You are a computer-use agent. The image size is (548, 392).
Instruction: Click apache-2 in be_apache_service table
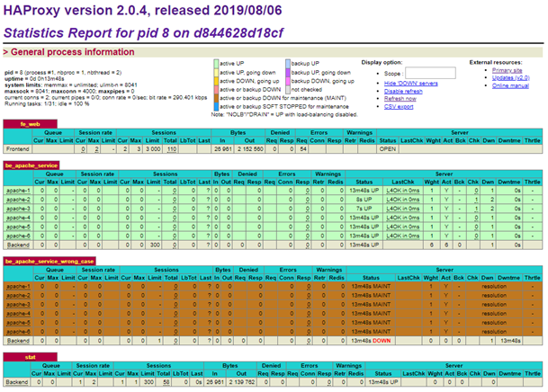pos(18,200)
